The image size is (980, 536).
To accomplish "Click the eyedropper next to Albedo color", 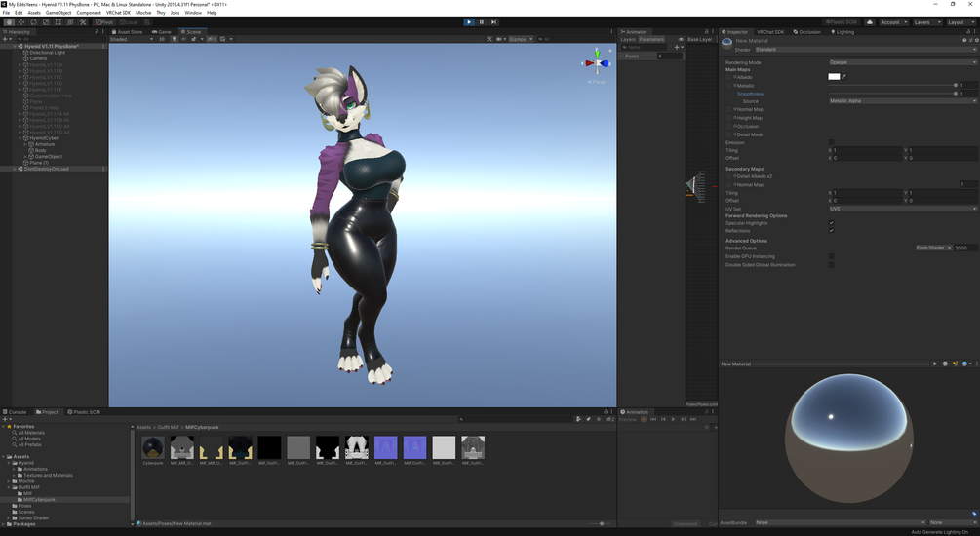I will [843, 76].
